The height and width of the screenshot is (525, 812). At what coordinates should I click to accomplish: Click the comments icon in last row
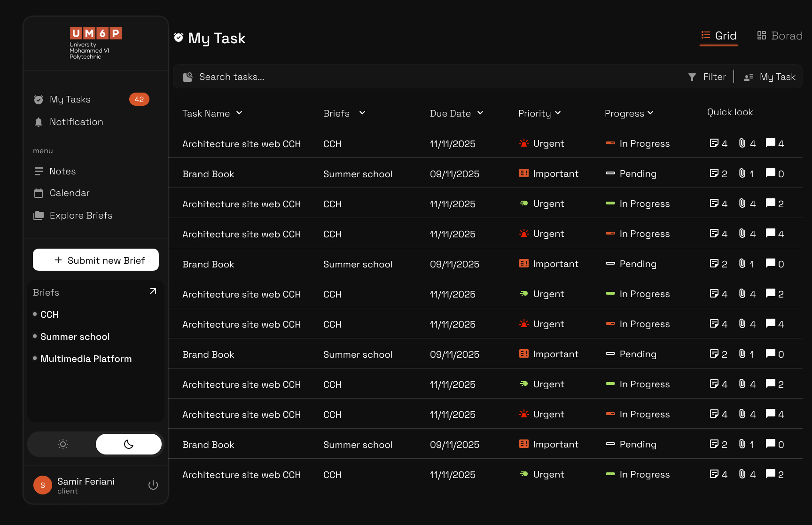click(x=771, y=474)
